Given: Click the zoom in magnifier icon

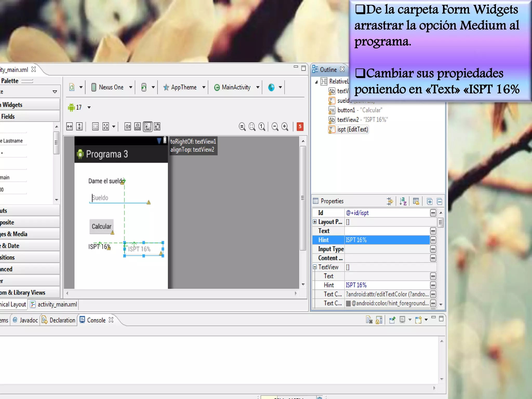Looking at the screenshot, I should click(x=285, y=127).
